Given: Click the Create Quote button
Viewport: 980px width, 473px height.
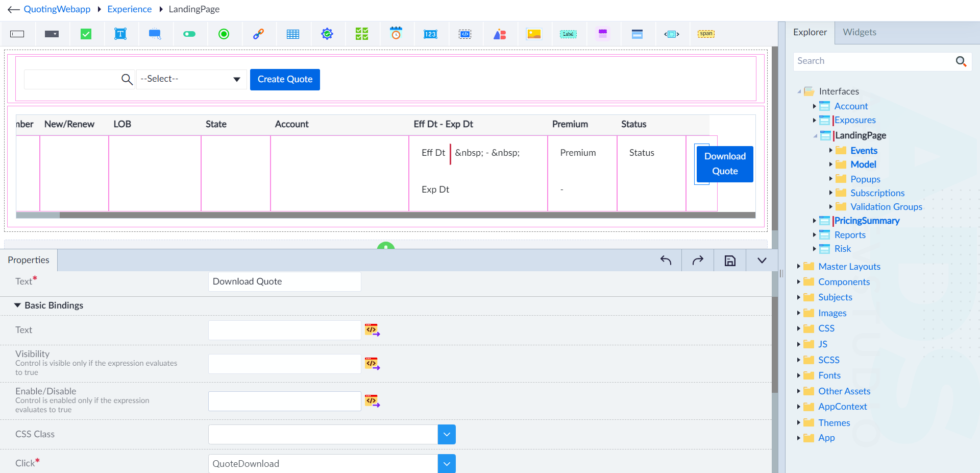Looking at the screenshot, I should 285,80.
